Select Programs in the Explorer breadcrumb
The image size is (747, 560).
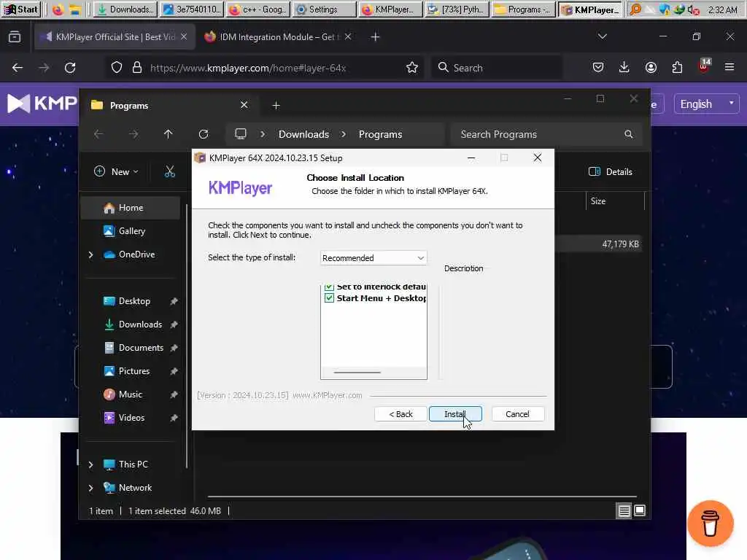point(380,134)
